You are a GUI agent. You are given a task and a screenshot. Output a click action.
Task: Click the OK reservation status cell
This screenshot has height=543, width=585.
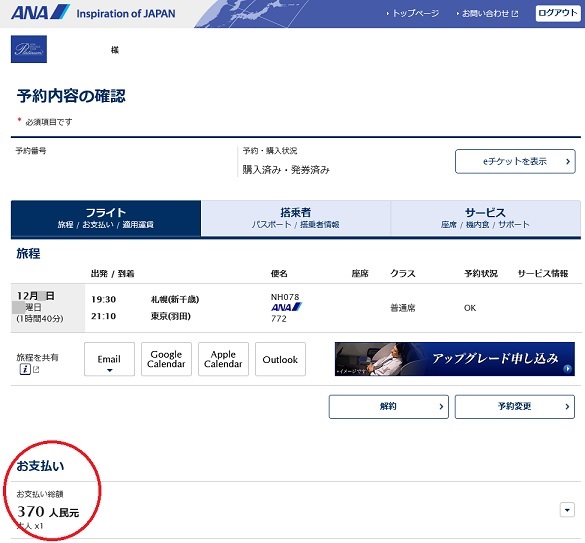[470, 308]
